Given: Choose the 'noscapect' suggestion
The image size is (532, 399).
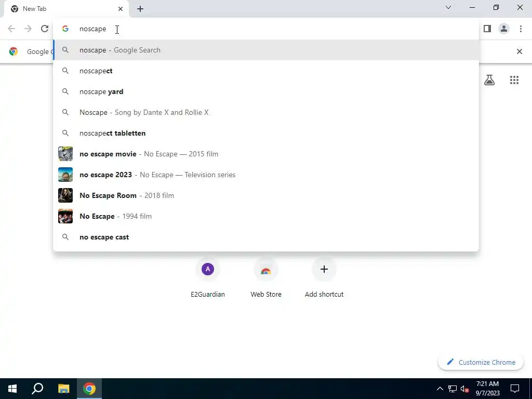Looking at the screenshot, I should click(x=266, y=71).
